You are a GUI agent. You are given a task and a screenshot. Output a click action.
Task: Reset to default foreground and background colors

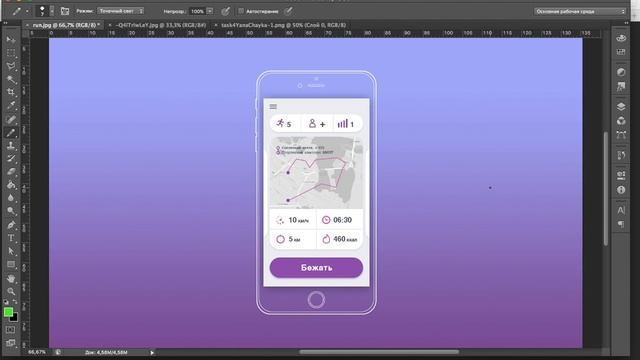[x=6, y=302]
